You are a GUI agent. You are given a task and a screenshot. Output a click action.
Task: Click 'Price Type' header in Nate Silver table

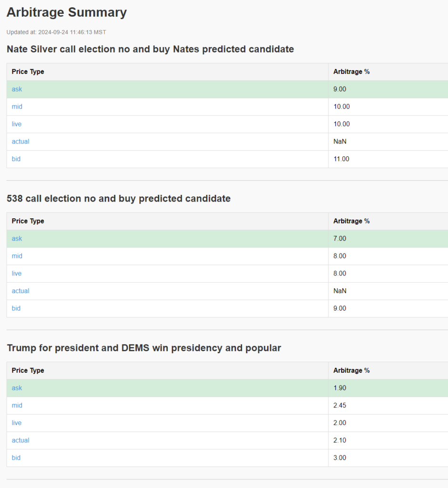point(28,72)
